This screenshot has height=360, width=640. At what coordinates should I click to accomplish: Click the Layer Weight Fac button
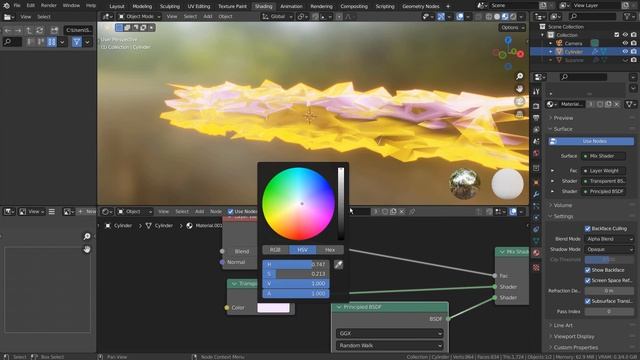603,171
